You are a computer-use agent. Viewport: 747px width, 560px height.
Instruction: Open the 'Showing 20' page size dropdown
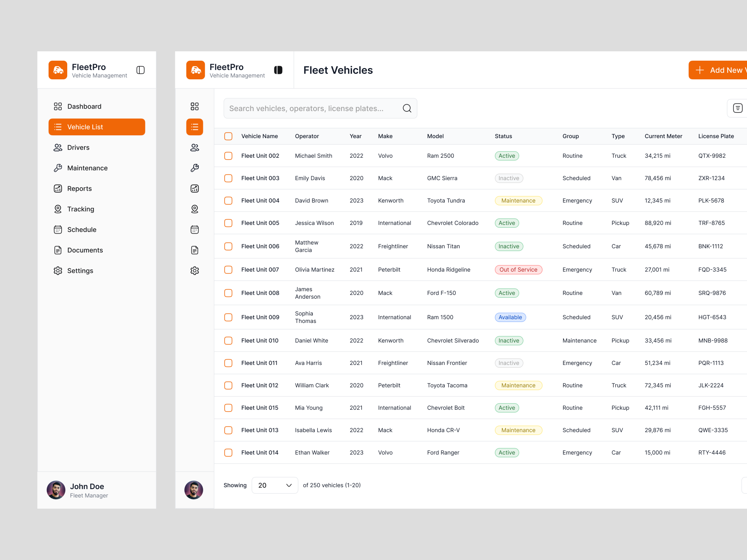[275, 485]
